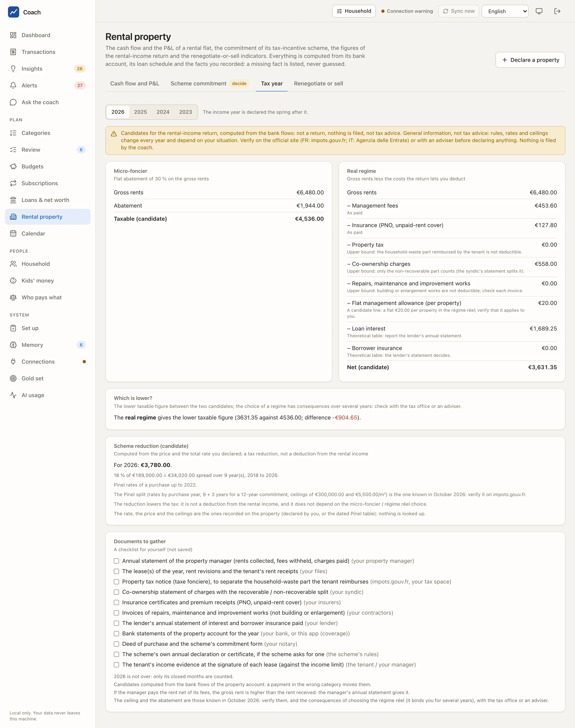The height and width of the screenshot is (728, 575).
Task: Click the Net (candidate) €3,631.35 value
Action: pyautogui.click(x=542, y=367)
